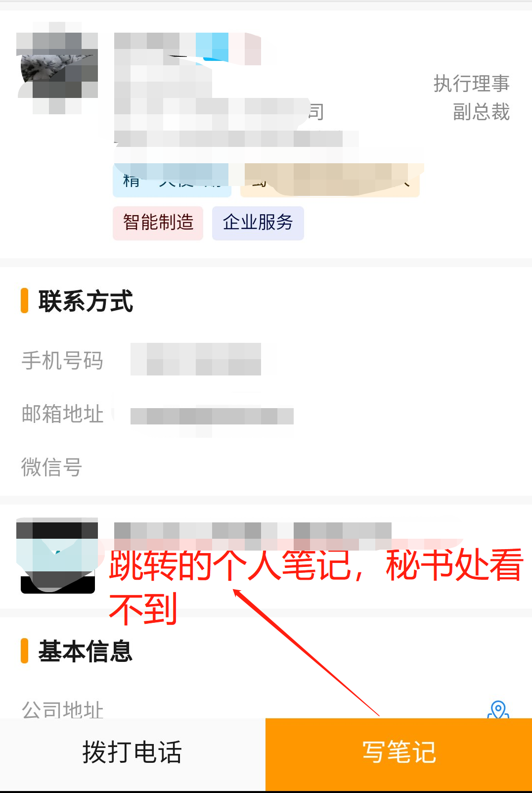This screenshot has height=793, width=532.
Task: Tap the 公司地址 row label
Action: coord(63,709)
